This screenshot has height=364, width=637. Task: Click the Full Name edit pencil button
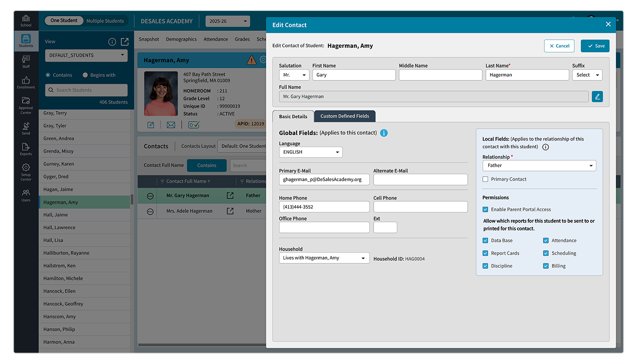point(597,96)
